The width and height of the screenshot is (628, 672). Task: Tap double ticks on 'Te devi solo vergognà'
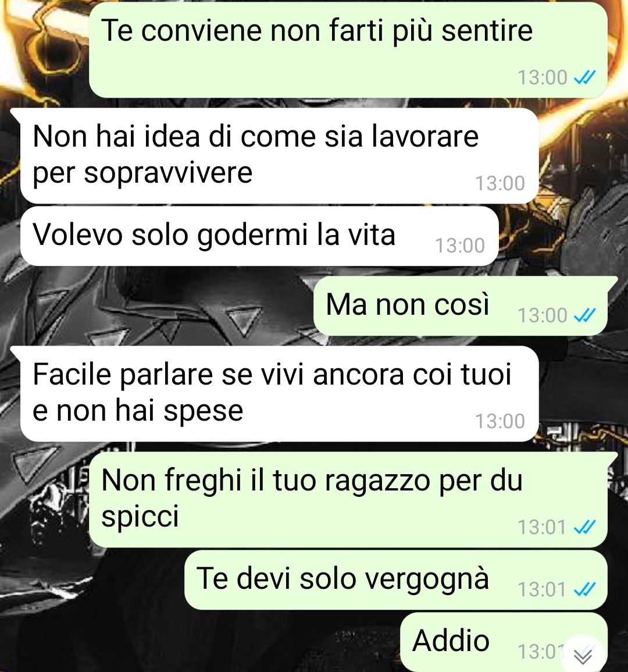tap(584, 589)
